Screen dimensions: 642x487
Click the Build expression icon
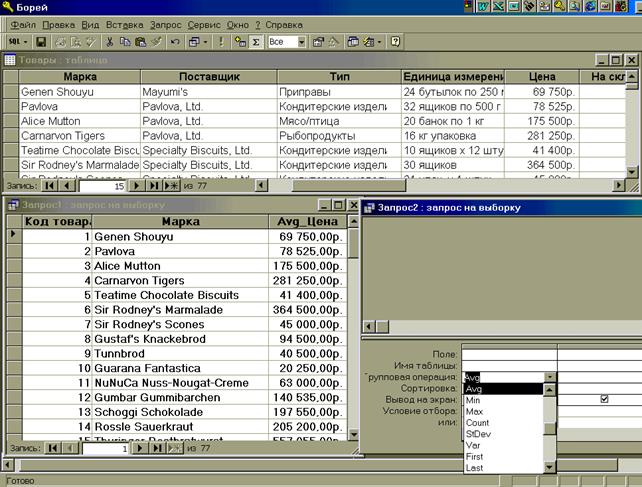[334, 42]
